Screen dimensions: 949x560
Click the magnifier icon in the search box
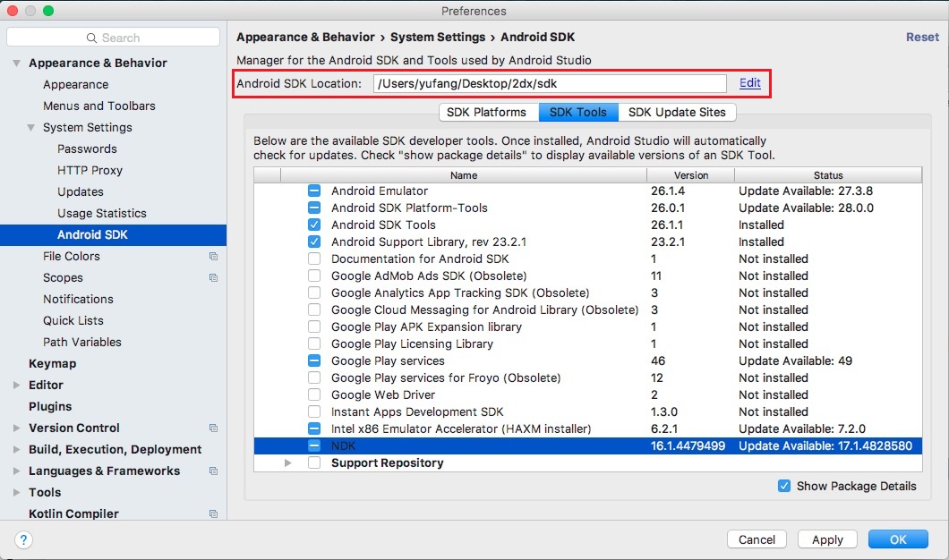tap(92, 38)
